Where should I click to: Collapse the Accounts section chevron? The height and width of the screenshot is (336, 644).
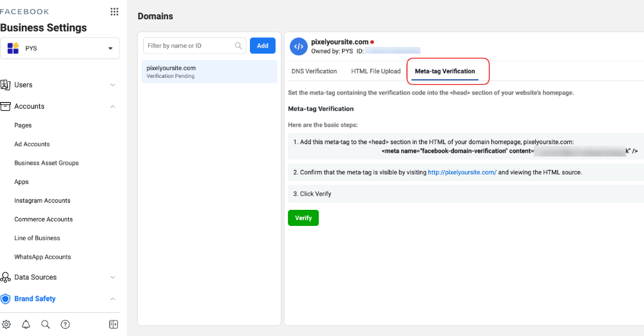(x=113, y=106)
